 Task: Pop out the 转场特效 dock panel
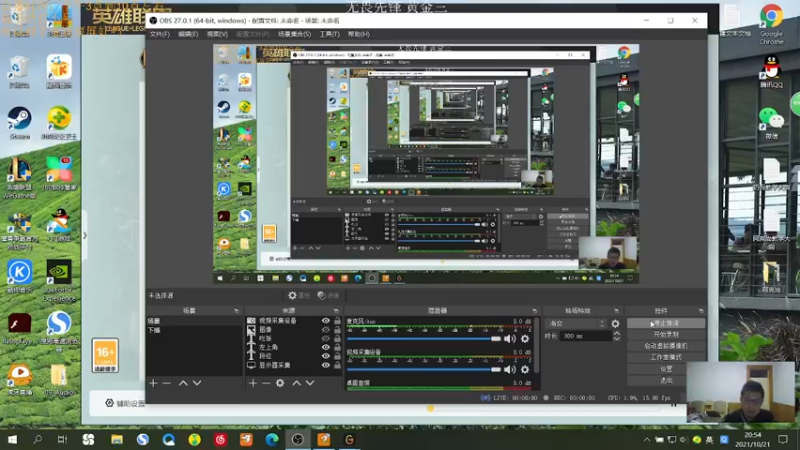click(616, 311)
